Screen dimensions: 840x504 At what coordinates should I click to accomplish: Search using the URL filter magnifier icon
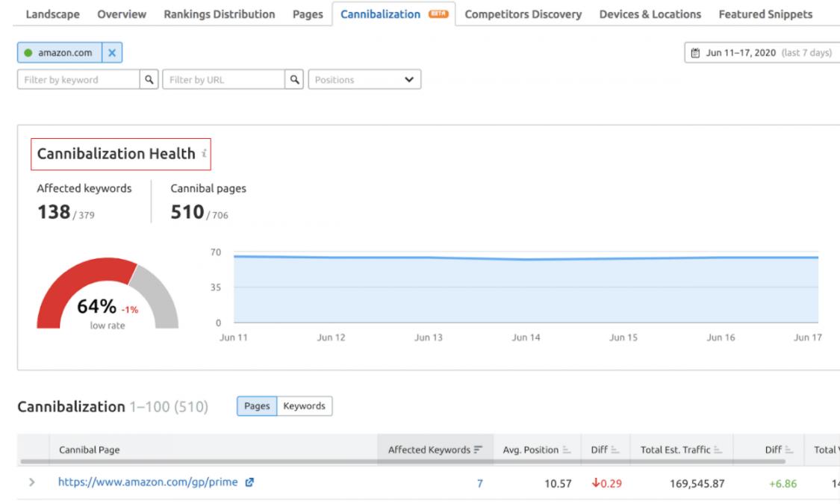tap(294, 79)
